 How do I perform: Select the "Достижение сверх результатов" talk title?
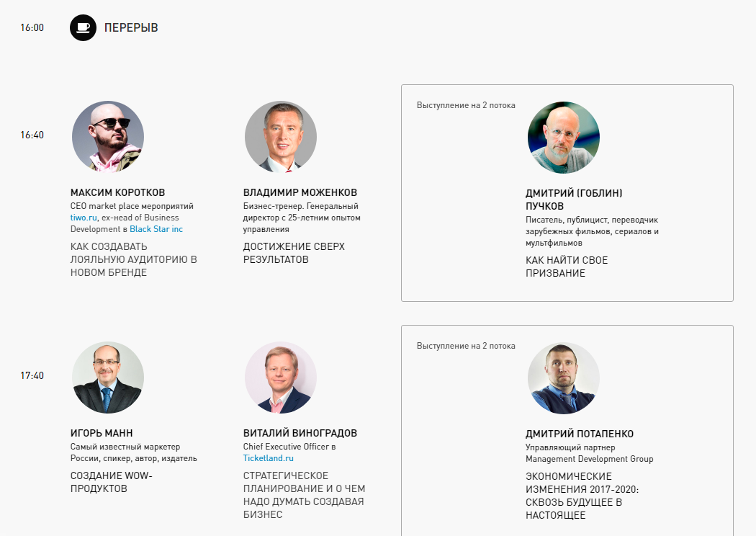294,253
